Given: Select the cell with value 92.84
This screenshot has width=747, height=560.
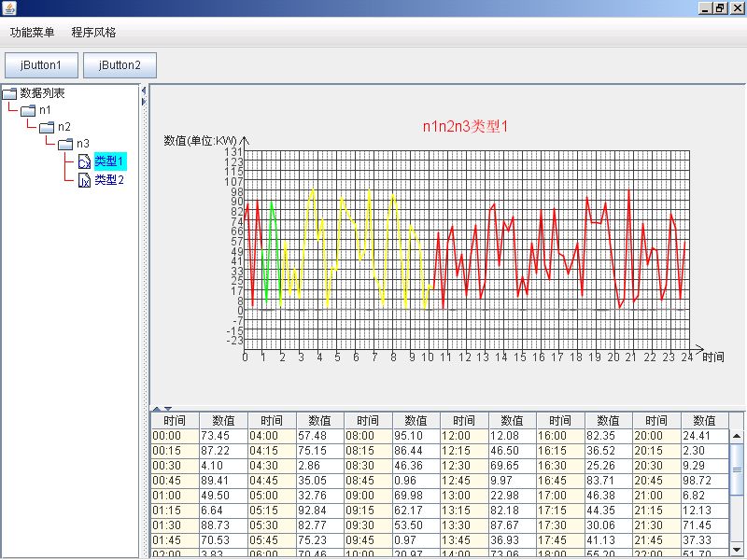Looking at the screenshot, I should (x=319, y=511).
